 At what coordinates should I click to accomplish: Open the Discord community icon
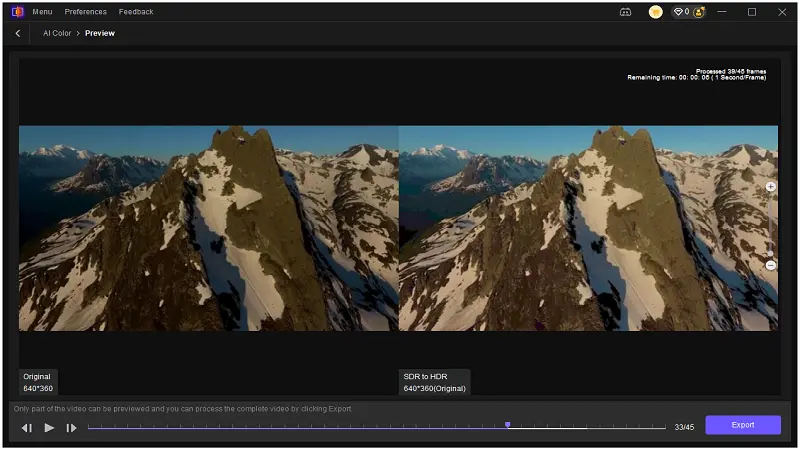(626, 12)
